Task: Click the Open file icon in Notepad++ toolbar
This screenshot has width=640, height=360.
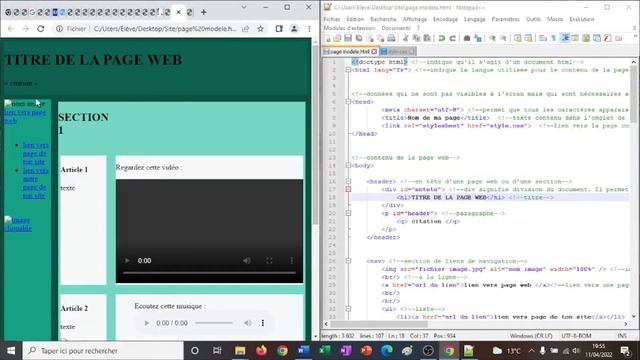Action: 337,38
